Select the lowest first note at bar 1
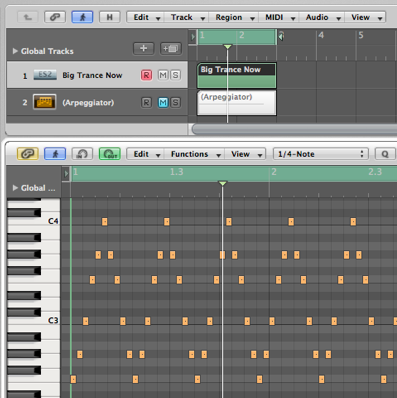The image size is (397, 398). point(73,379)
